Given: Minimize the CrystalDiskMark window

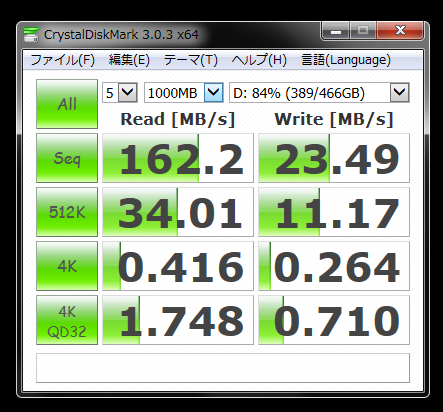Looking at the screenshot, I should tap(336, 31).
